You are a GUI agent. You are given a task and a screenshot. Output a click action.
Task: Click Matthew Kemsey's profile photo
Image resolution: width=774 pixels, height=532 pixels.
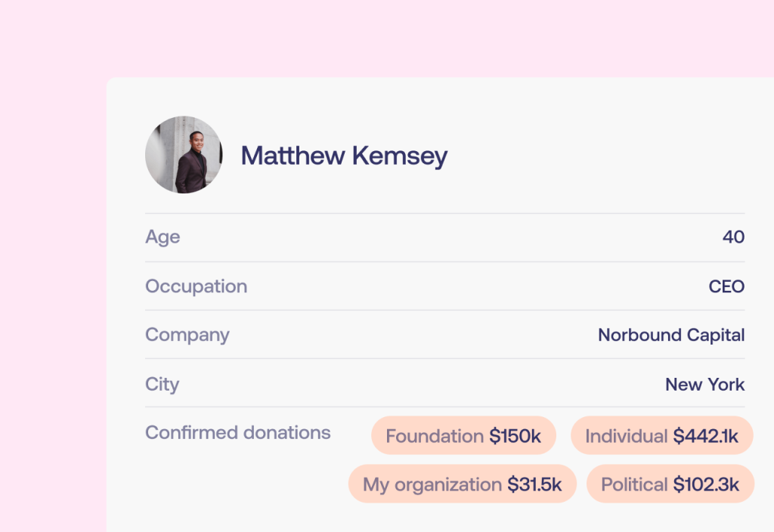tap(184, 155)
